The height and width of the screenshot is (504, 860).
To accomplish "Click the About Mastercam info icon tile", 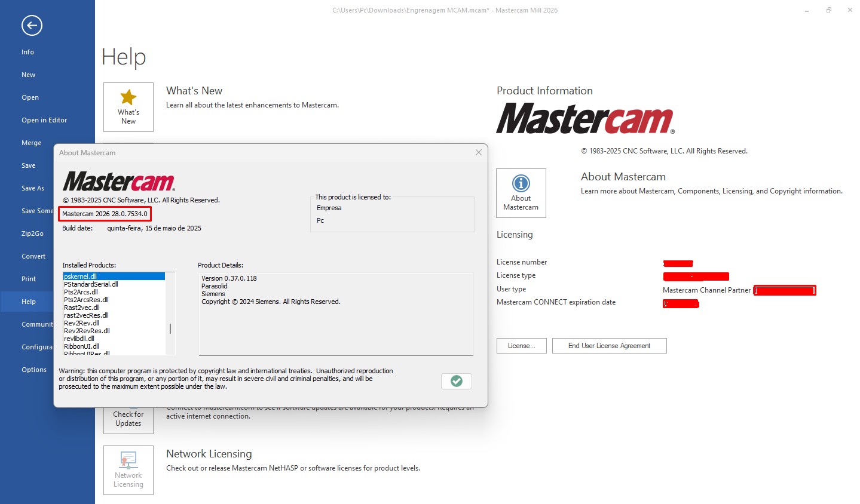I will click(521, 193).
